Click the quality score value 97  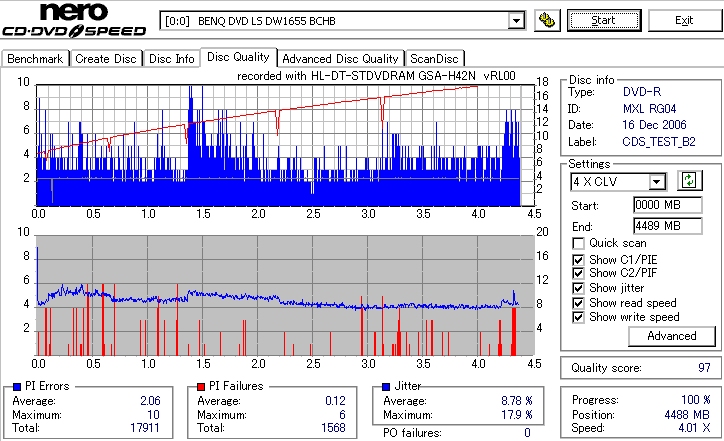click(x=704, y=368)
